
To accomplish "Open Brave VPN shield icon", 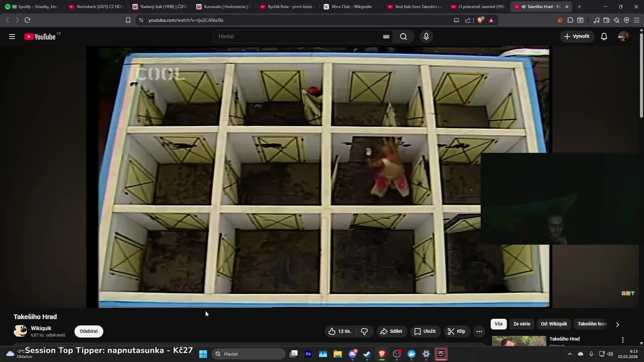I will click(626, 20).
